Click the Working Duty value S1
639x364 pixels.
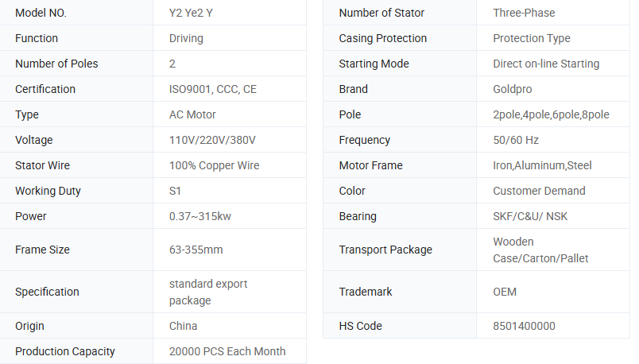click(176, 191)
